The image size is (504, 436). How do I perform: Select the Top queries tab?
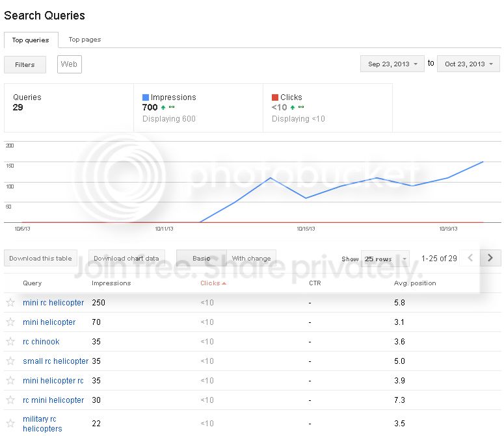(31, 40)
